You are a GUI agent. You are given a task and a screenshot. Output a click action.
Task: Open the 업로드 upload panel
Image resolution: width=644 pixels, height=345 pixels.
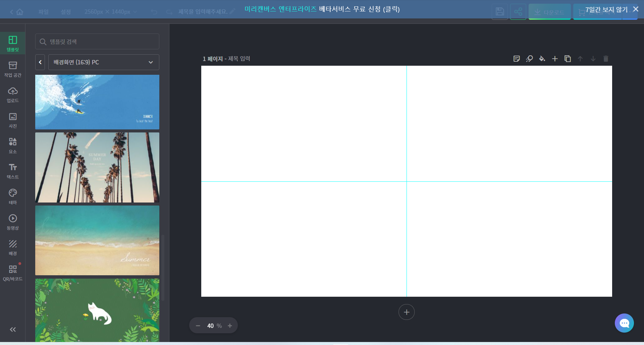click(x=13, y=95)
